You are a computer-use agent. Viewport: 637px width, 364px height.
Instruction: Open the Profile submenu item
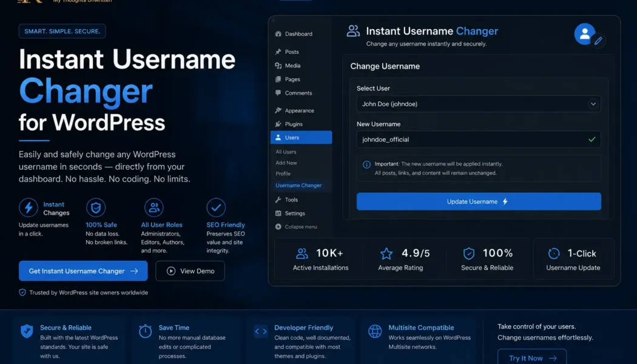tap(283, 174)
